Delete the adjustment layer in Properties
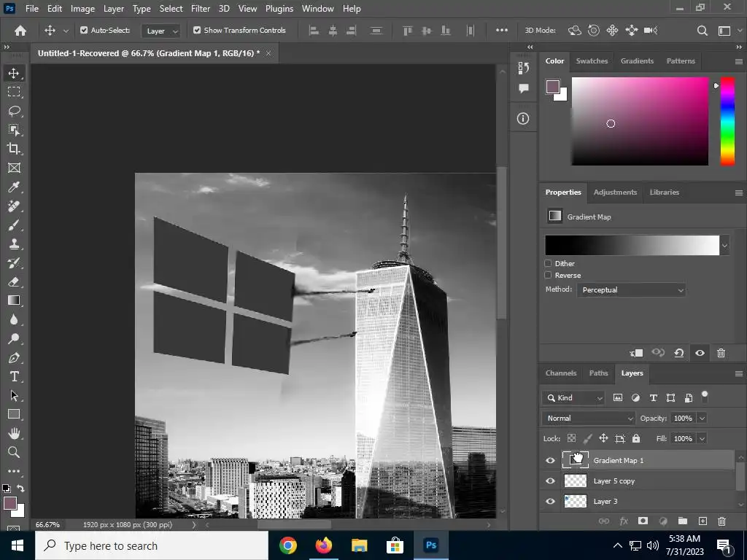Screen dimensions: 747x560 pos(721,353)
